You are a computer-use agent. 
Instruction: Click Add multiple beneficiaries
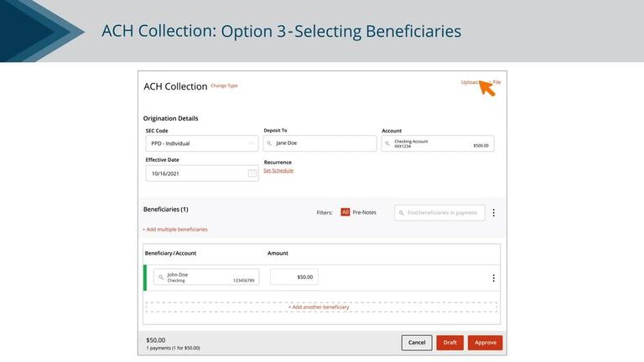pos(175,230)
